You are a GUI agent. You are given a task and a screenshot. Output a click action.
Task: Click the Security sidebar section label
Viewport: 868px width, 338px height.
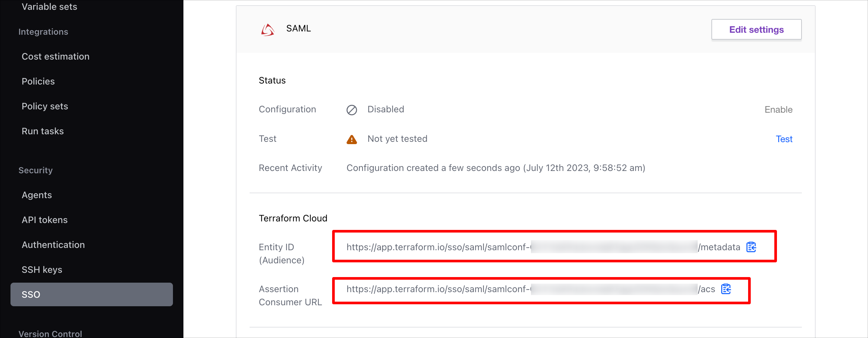(35, 170)
